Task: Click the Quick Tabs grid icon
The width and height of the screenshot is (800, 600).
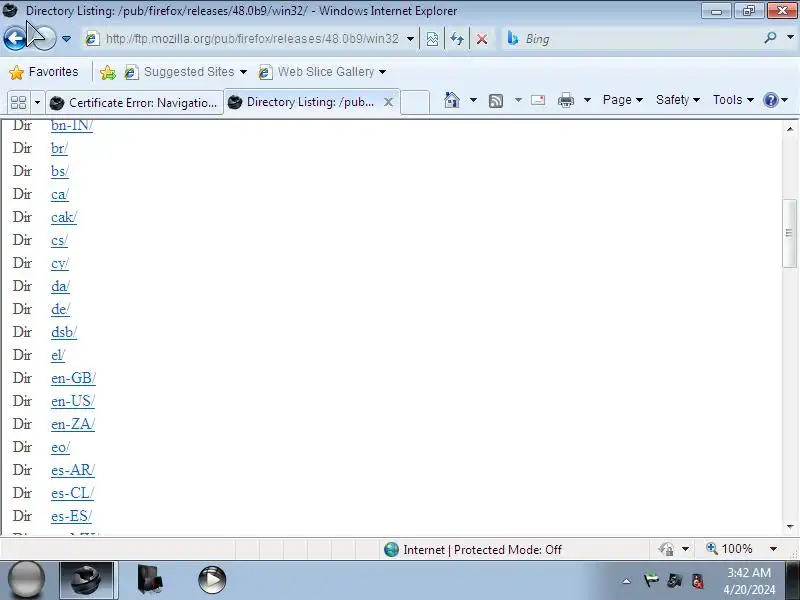Action: 18,102
